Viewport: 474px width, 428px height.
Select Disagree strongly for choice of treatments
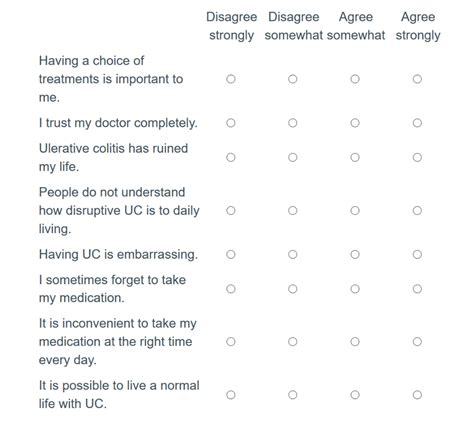click(x=231, y=79)
